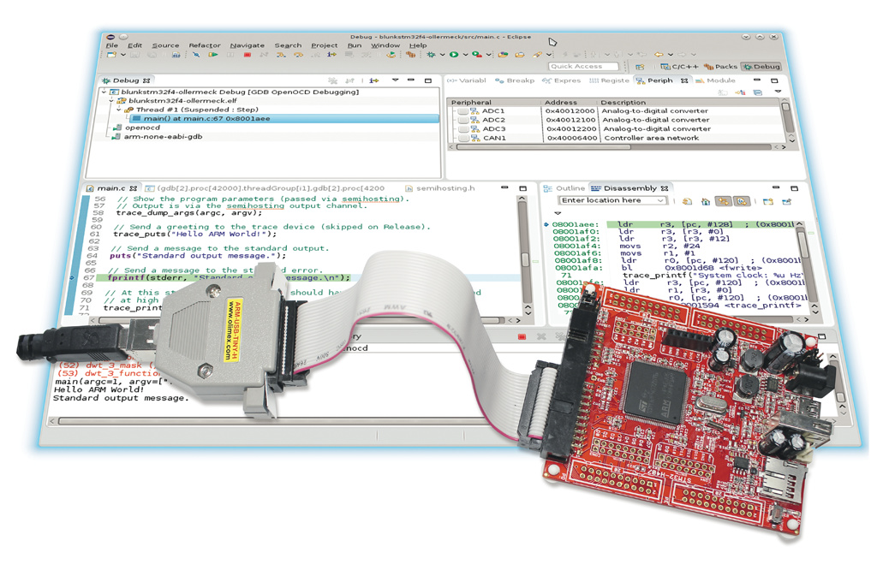Image resolution: width=877 pixels, height=588 pixels.
Task: Check the CAN1 peripheral checkbox
Action: pos(463,138)
